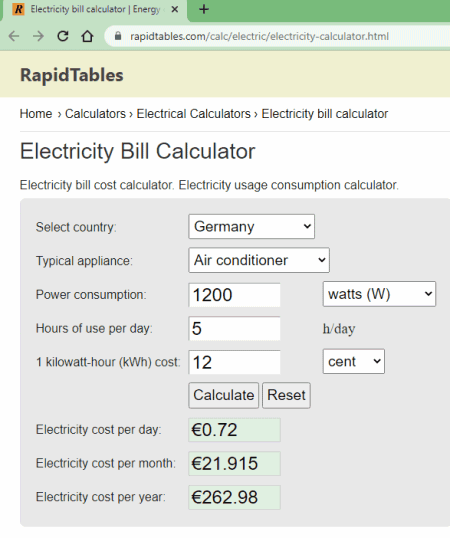Open the Select country dropdown showing Germany

(x=251, y=226)
